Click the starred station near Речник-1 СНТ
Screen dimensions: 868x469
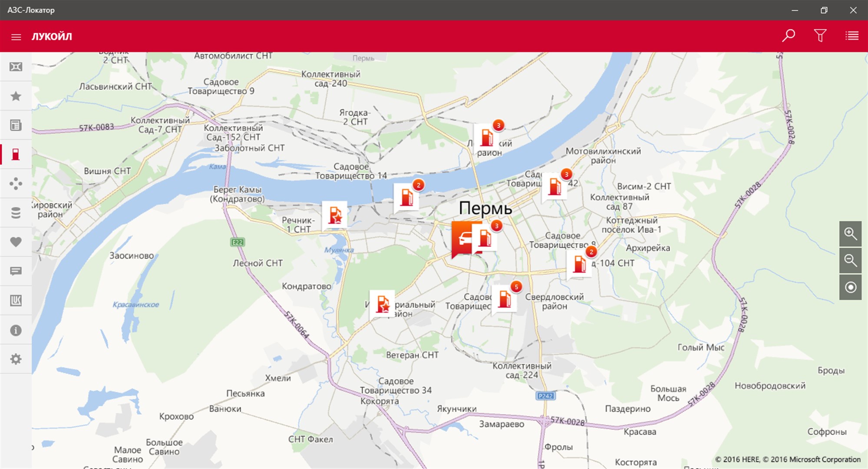tap(335, 215)
